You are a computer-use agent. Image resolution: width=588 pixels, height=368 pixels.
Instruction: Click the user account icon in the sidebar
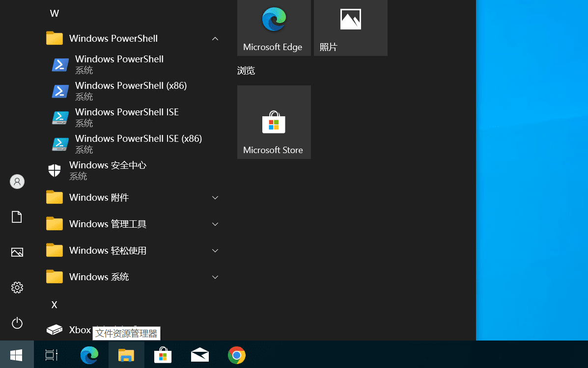point(17,182)
